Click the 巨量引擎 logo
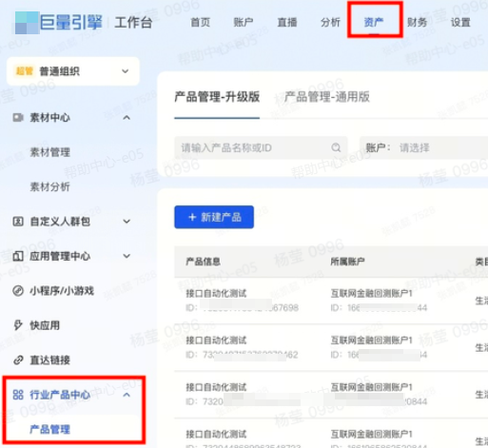The image size is (488, 448). coord(59,23)
